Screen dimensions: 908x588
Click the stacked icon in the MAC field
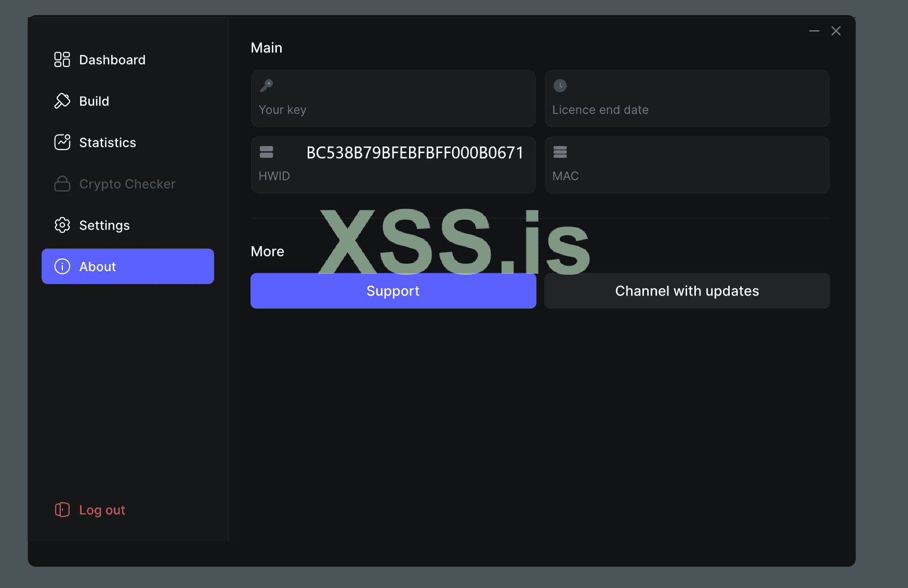click(x=560, y=152)
